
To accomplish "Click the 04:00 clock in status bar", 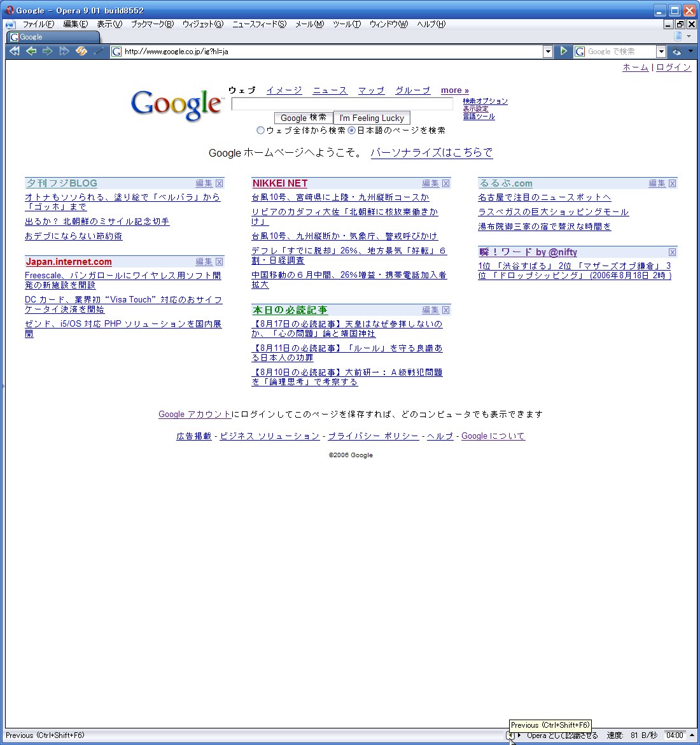I will 675,735.
